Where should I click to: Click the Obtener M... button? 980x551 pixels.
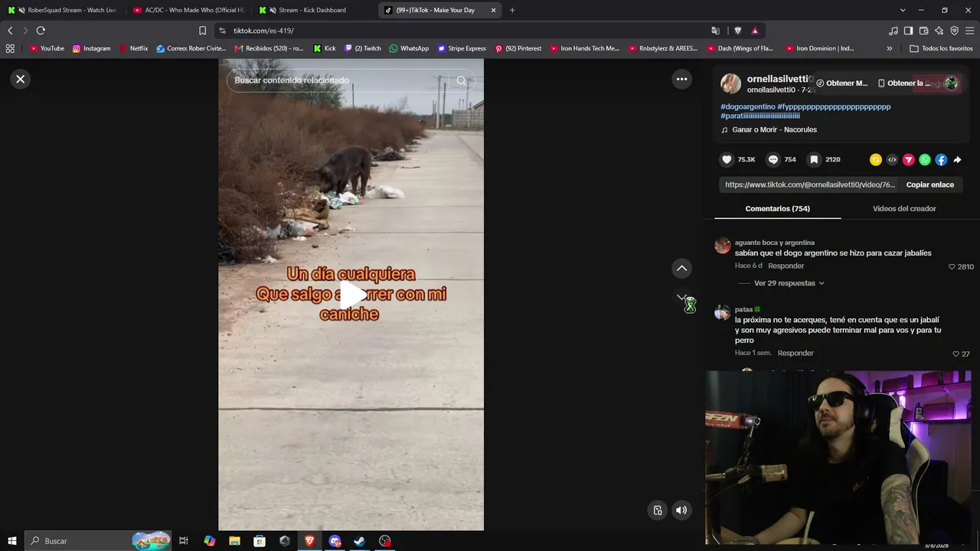tap(841, 83)
